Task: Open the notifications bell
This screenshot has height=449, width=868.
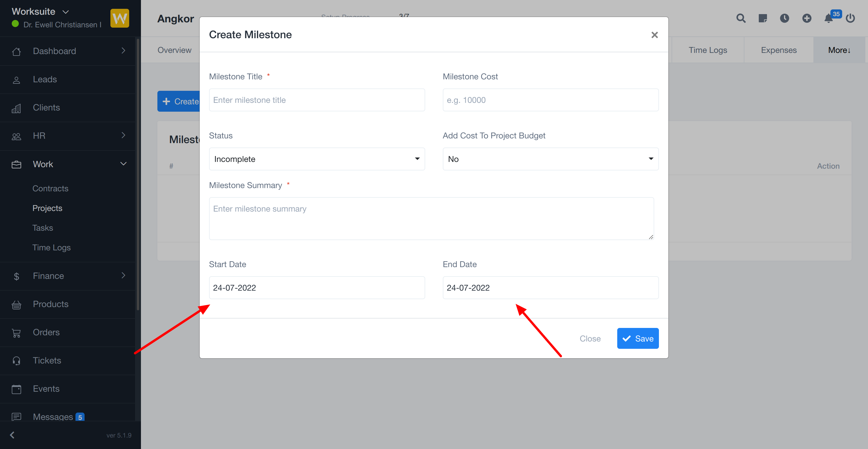Action: tap(829, 19)
